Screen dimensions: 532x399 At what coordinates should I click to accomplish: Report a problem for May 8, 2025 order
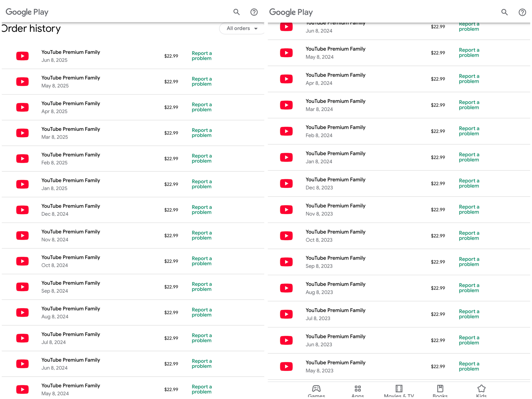click(x=202, y=81)
